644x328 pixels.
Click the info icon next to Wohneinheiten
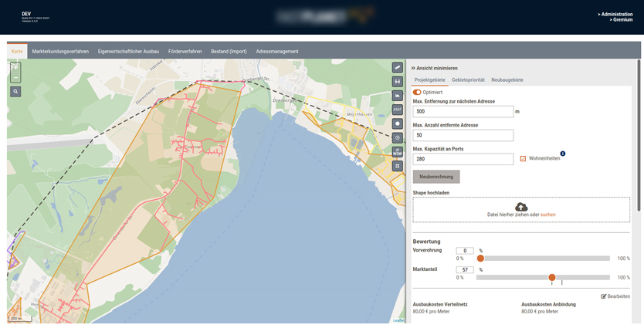coord(562,154)
